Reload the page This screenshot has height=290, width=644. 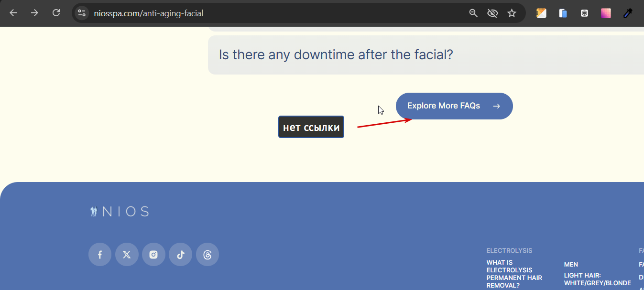[56, 13]
